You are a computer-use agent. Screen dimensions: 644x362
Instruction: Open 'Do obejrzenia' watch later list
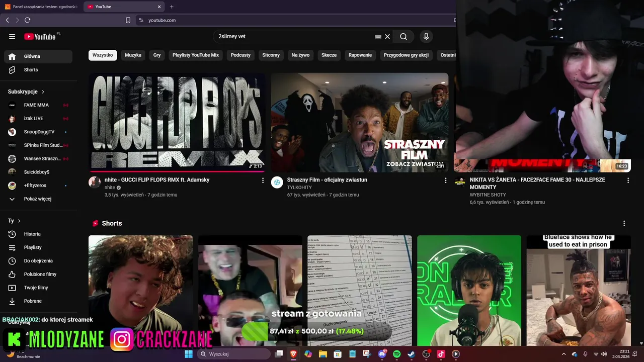tap(38, 261)
